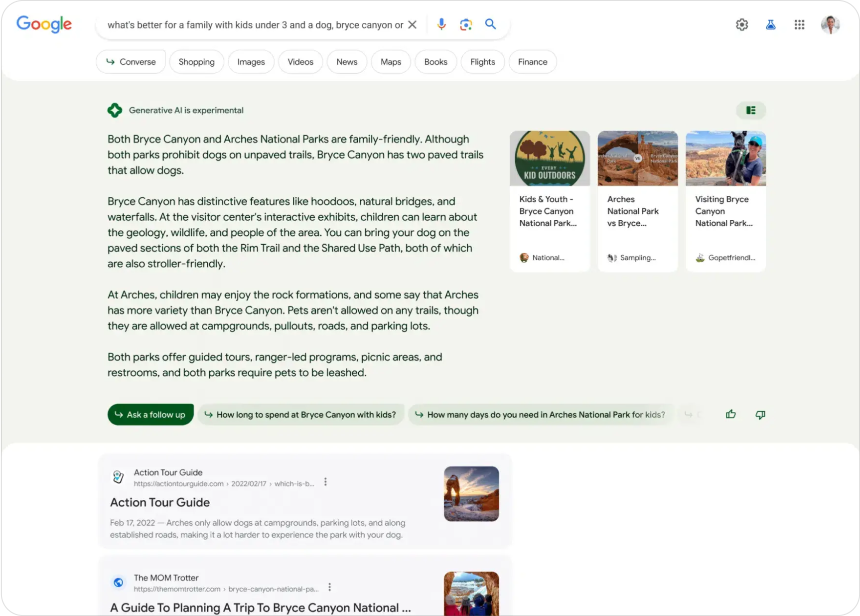
Task: Click the account profile picture
Action: [830, 24]
